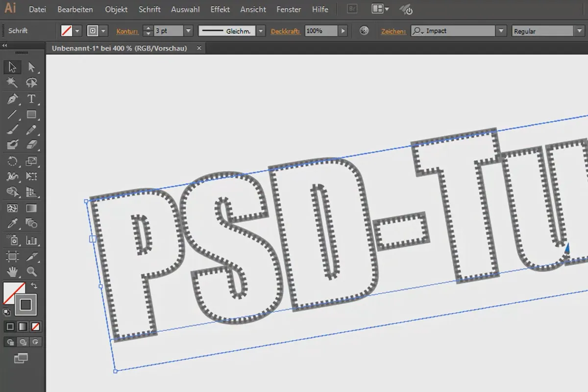
Task: Open the Fenster menu
Action: (x=288, y=9)
